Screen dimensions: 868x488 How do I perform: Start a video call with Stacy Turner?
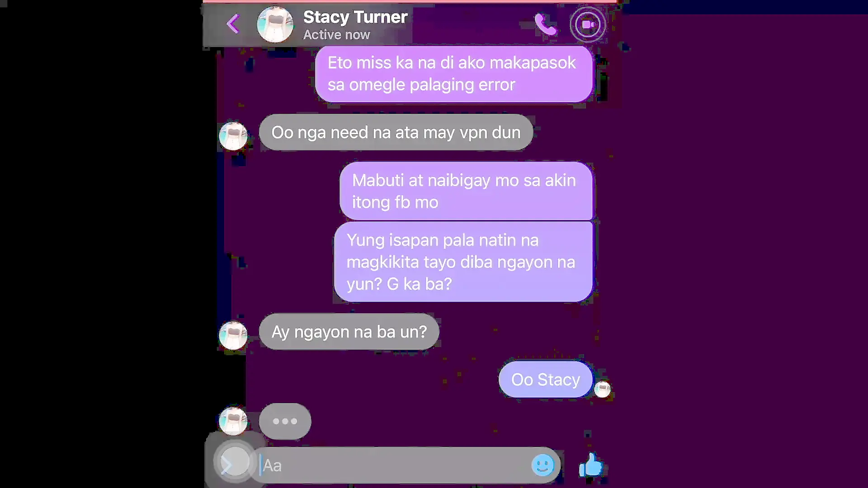(588, 24)
